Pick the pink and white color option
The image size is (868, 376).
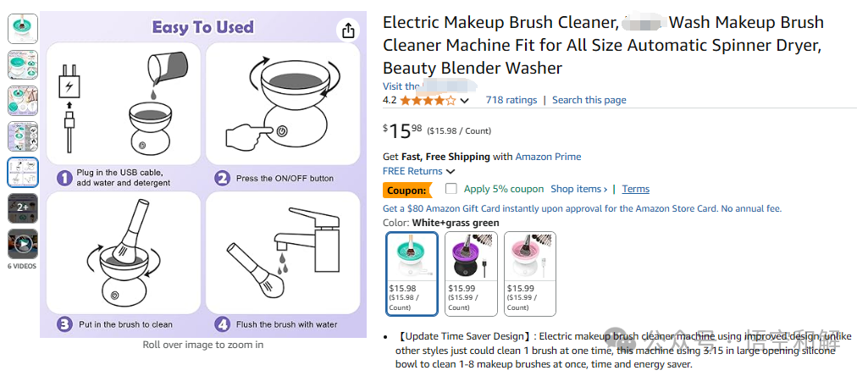coord(530,274)
